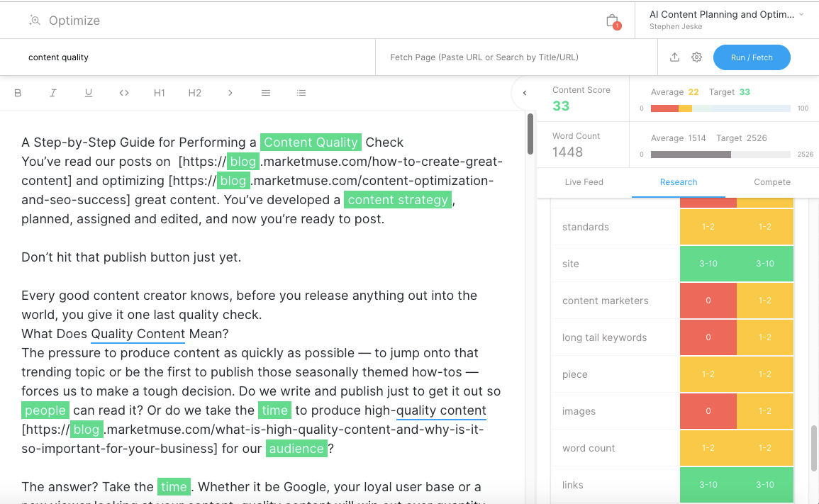819x504 pixels.
Task: Click the paragraph alignment icon in the toolbar
Action: click(265, 92)
